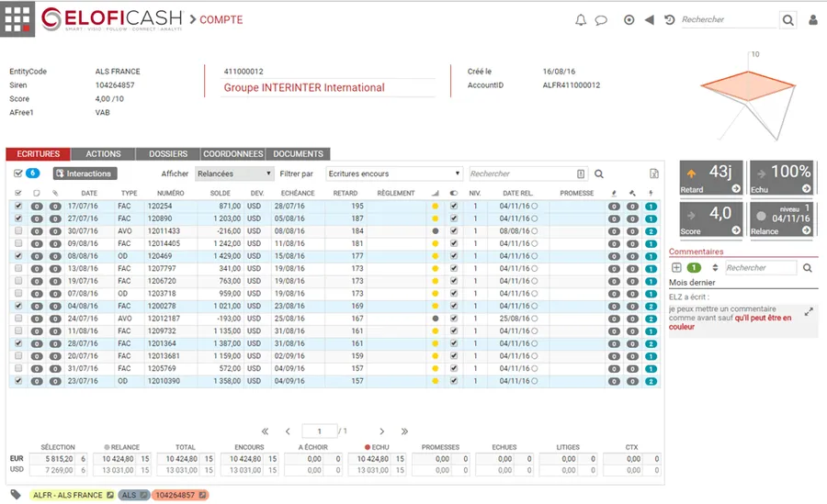This screenshot has width=827, height=504.
Task: Open the Ecritures encours filter dropdown
Action: (x=394, y=174)
